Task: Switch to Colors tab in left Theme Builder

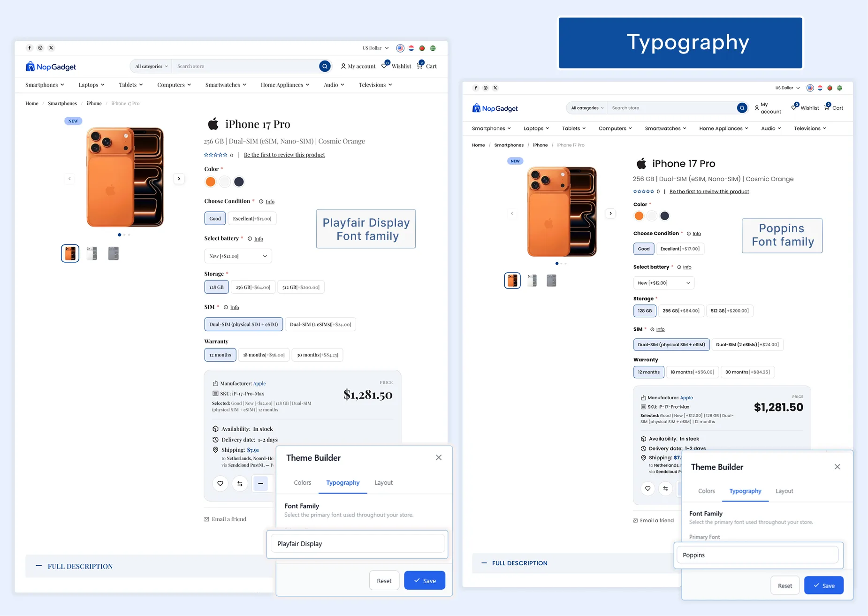Action: tap(302, 483)
